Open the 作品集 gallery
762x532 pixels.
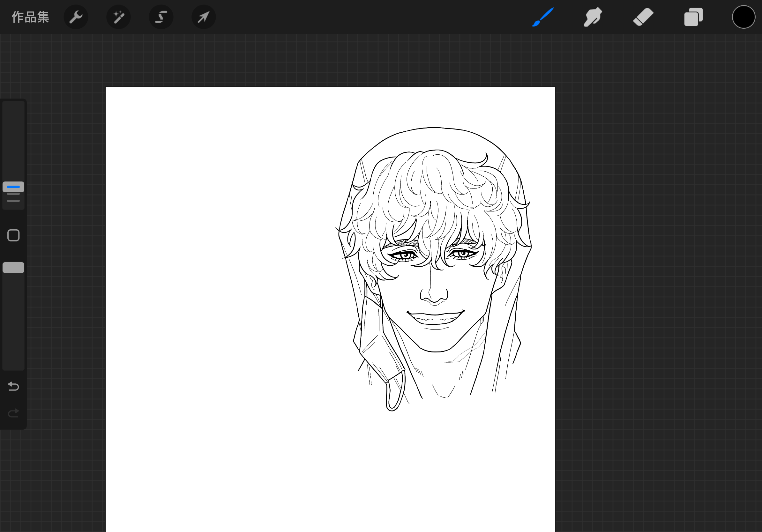30,17
